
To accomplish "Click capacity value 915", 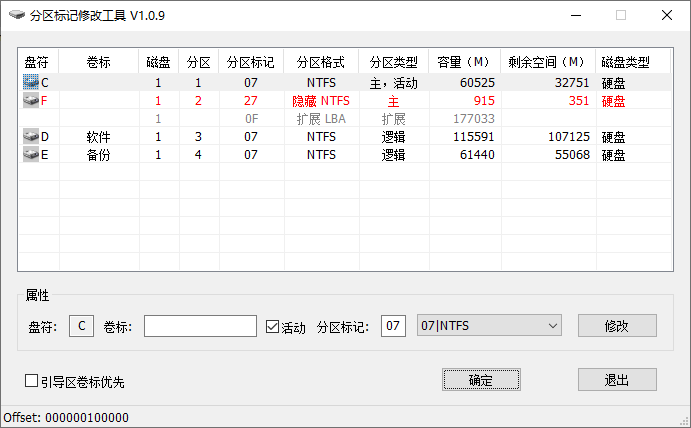I will [x=484, y=101].
